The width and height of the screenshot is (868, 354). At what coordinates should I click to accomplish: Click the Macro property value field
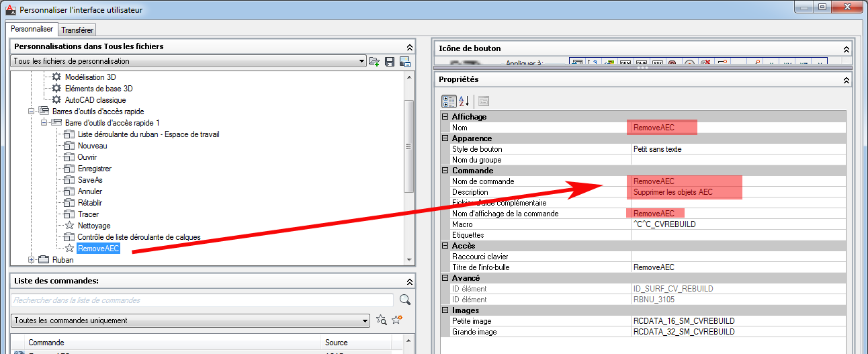[x=739, y=224]
